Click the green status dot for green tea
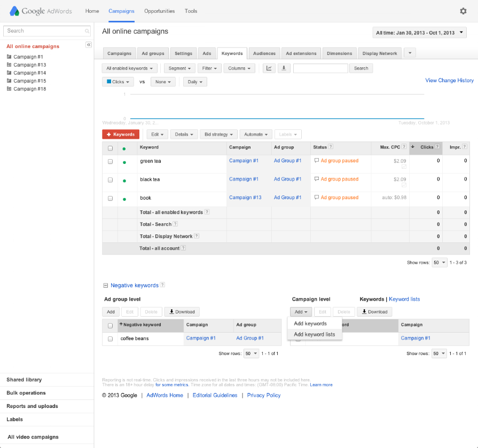The width and height of the screenshot is (478, 448). pos(124,162)
